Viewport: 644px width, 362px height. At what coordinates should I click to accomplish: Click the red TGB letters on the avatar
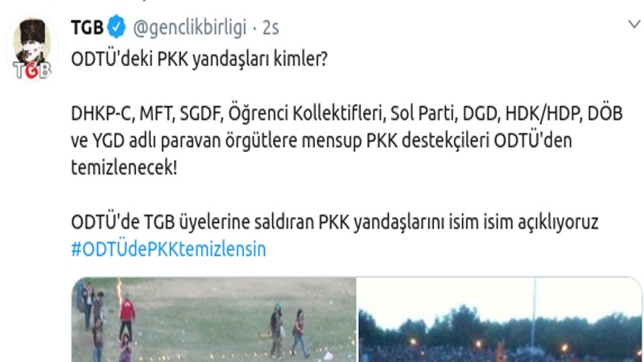pyautogui.click(x=31, y=70)
